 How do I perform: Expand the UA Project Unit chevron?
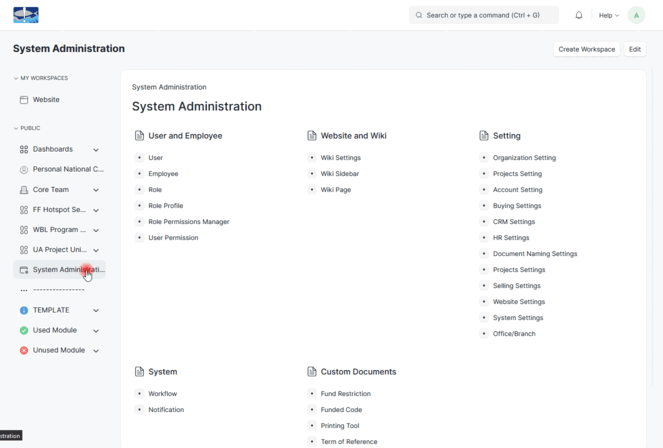pyautogui.click(x=96, y=250)
